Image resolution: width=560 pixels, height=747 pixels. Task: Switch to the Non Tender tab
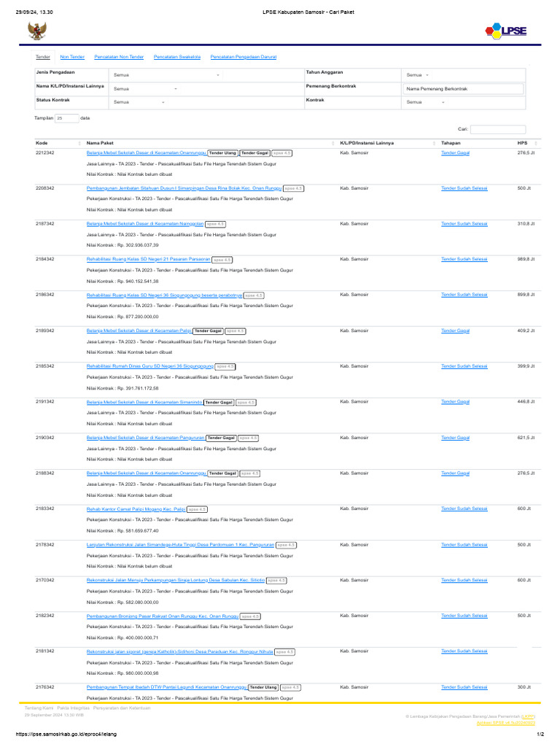(72, 56)
